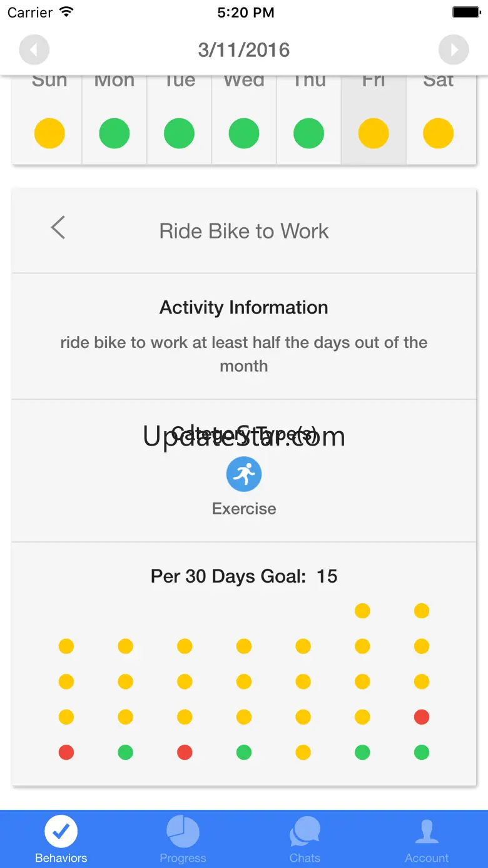Tap Thursday's green status dot
The height and width of the screenshot is (868, 488).
coord(308,133)
